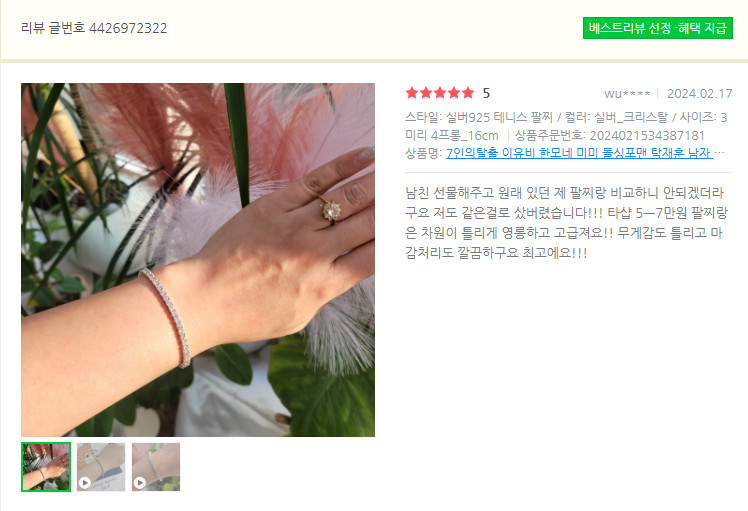Click the third red star in rating
This screenshot has width=748, height=511.
click(x=440, y=93)
